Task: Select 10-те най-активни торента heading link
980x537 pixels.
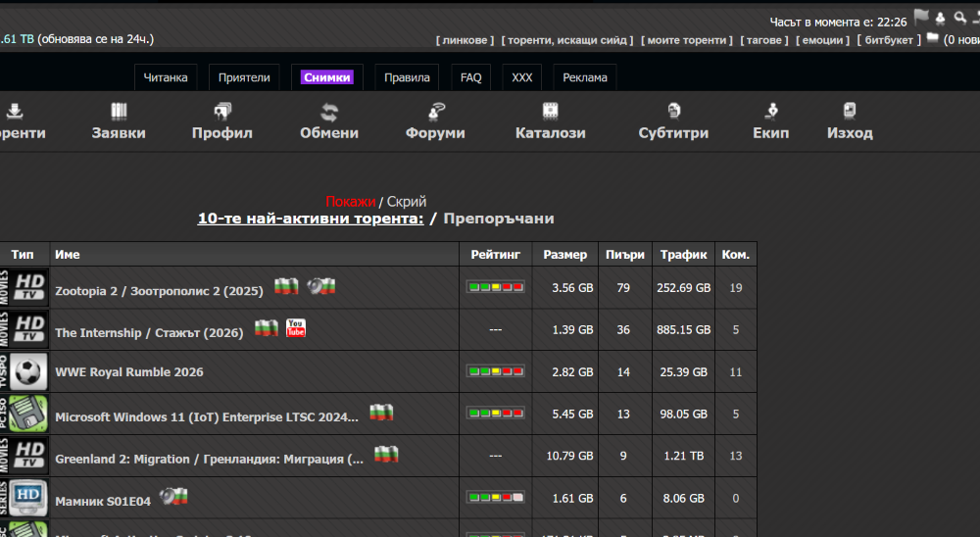Action: pos(311,219)
